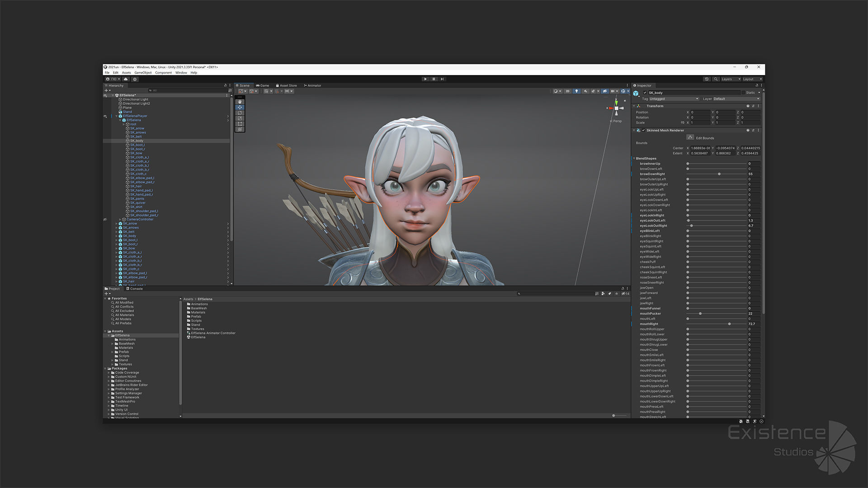This screenshot has width=868, height=488.
Task: Toggle SK_body active checkbox
Action: pyautogui.click(x=645, y=93)
